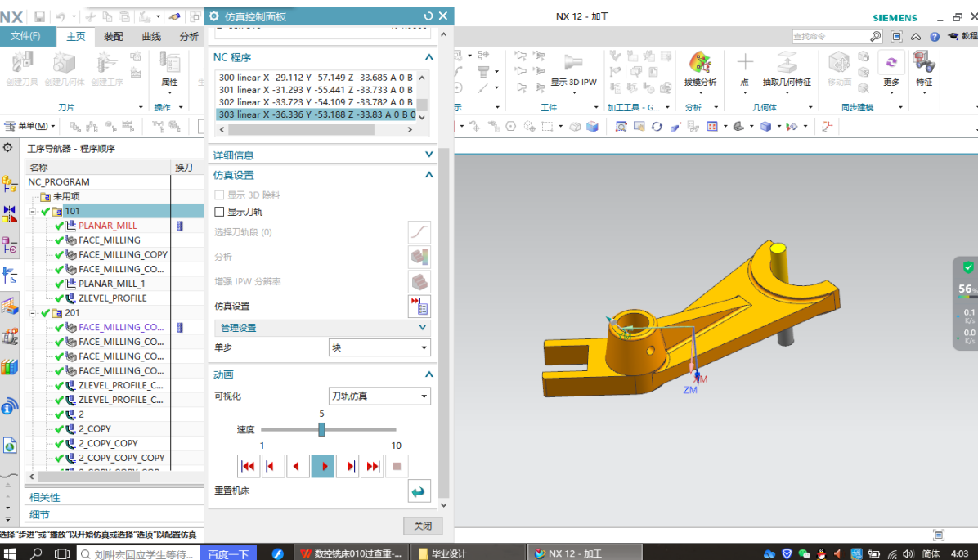Click the Extract Geometry (抽取几何特征) icon
This screenshot has height=560, width=978.
(x=787, y=63)
